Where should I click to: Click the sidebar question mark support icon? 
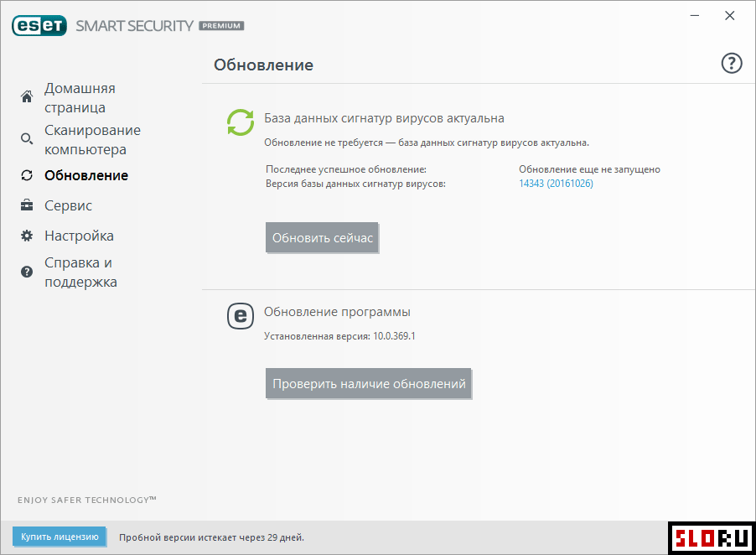pyautogui.click(x=27, y=272)
